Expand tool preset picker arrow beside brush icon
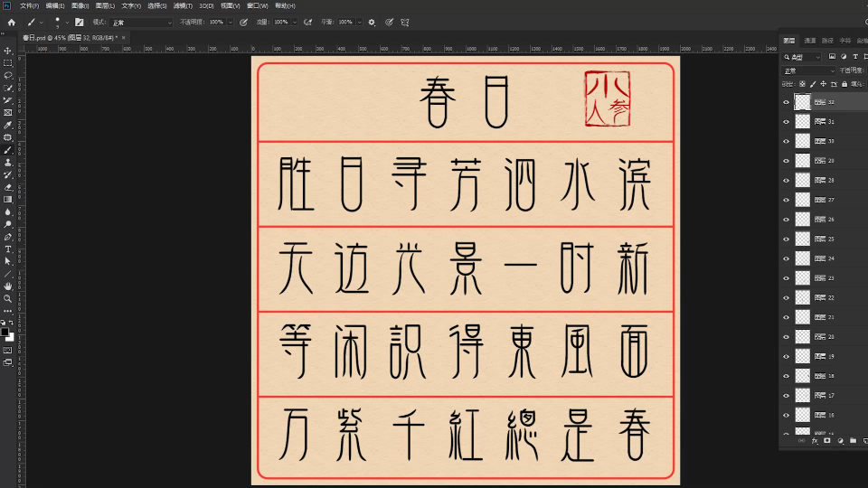 tap(41, 22)
